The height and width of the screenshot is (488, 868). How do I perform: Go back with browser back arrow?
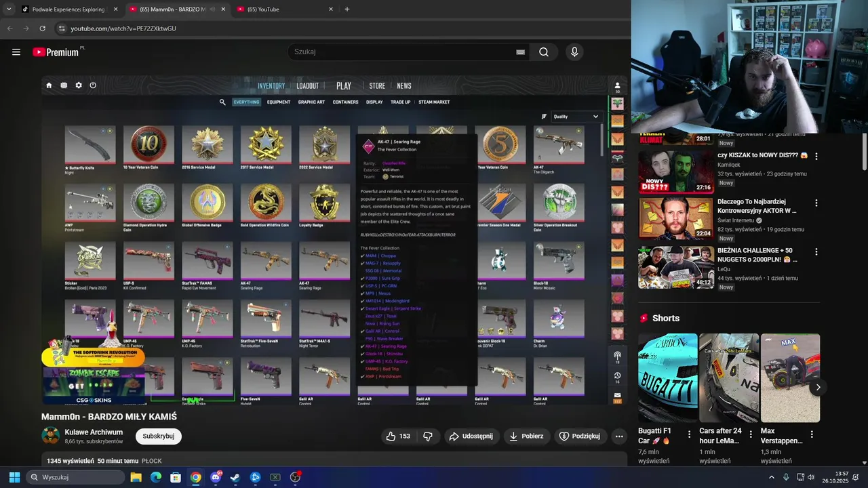click(9, 28)
